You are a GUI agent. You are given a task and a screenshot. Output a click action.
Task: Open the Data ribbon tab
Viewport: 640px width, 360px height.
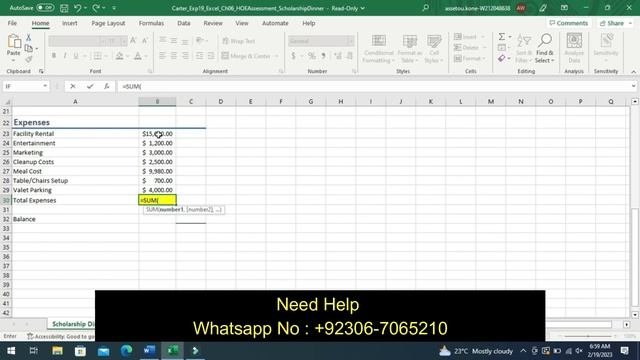(x=184, y=23)
